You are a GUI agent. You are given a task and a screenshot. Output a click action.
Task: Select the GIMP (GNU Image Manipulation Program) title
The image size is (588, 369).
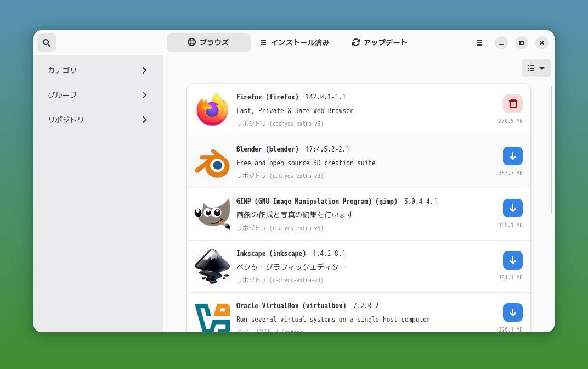(317, 201)
